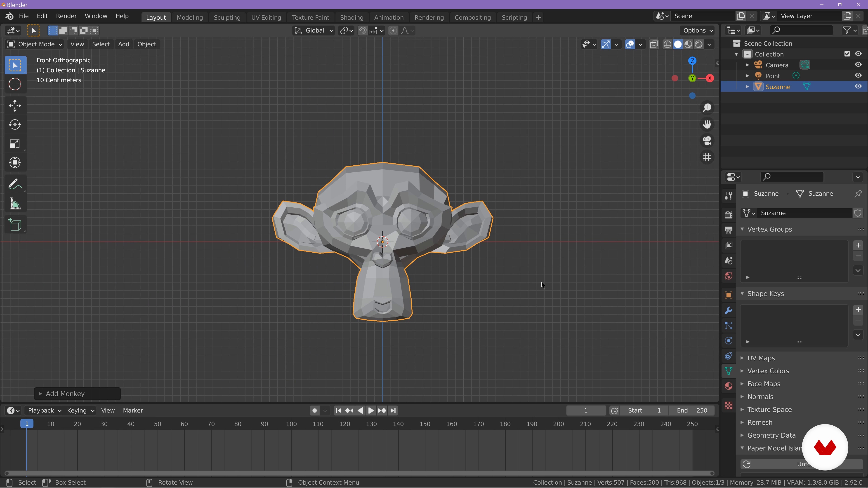Viewport: 868px width, 488px height.
Task: Switch to Shading workspace tab
Action: point(351,18)
